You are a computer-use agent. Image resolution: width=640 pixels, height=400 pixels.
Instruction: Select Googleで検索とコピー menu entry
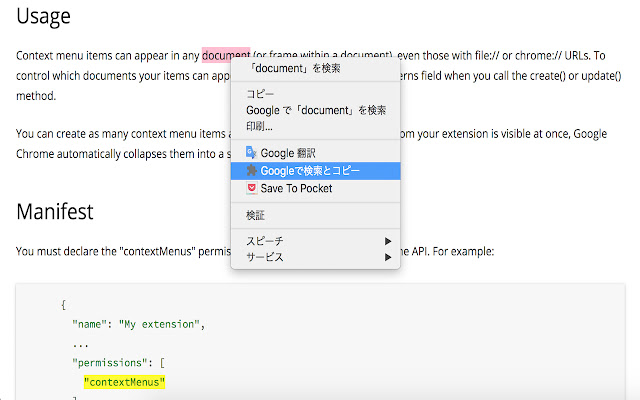point(315,171)
